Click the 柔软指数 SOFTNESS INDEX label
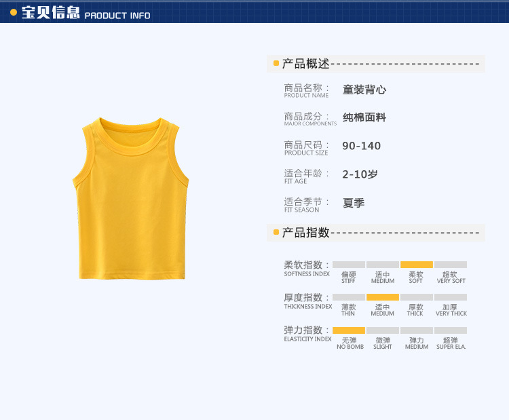The height and width of the screenshot is (420, 509). (x=307, y=269)
